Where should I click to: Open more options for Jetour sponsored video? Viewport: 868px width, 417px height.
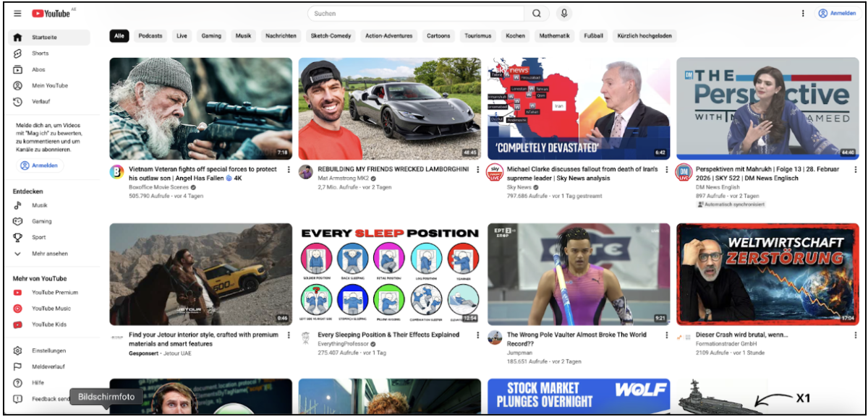coord(288,335)
